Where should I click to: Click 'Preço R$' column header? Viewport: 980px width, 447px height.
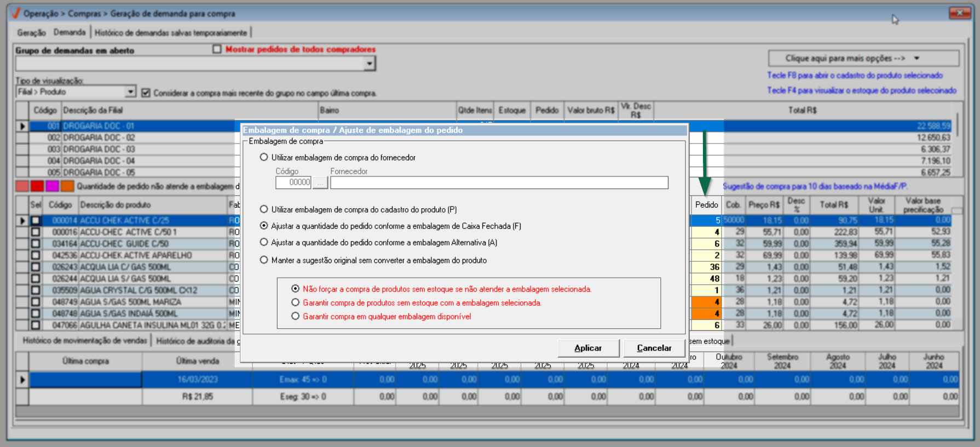[x=764, y=204]
